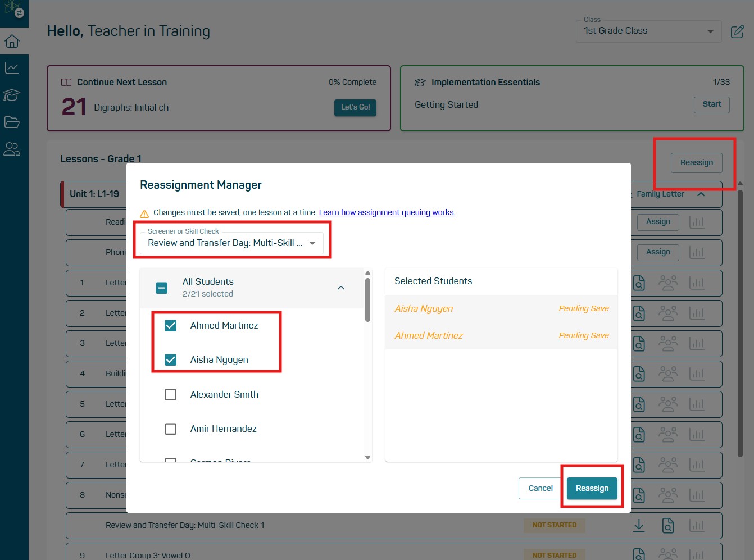The height and width of the screenshot is (560, 754).
Task: Click the Let's Go! button
Action: [x=355, y=107]
